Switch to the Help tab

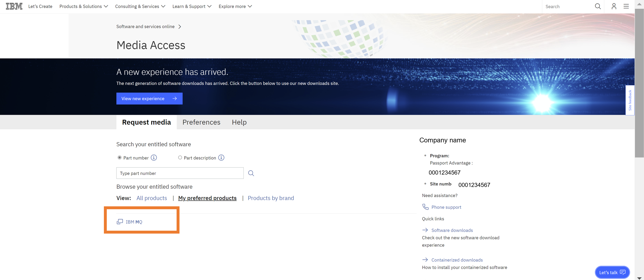239,122
